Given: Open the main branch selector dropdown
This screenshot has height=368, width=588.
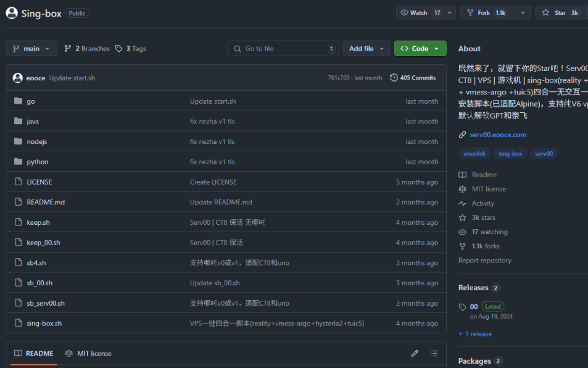Looking at the screenshot, I should point(31,48).
